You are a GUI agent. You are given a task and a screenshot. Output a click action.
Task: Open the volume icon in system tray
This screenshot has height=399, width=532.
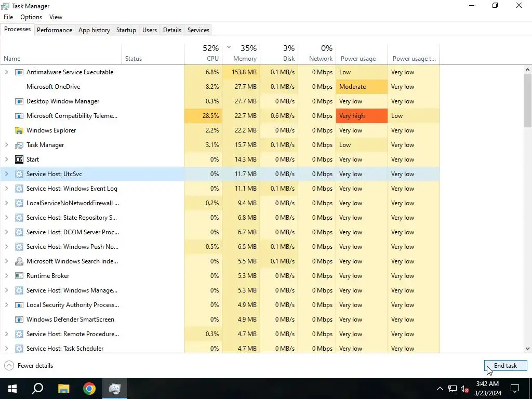(465, 389)
